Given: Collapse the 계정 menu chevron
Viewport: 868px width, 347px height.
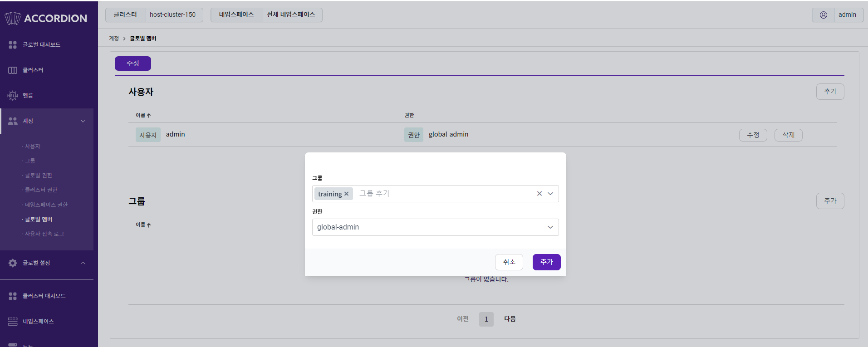Looking at the screenshot, I should (x=83, y=121).
